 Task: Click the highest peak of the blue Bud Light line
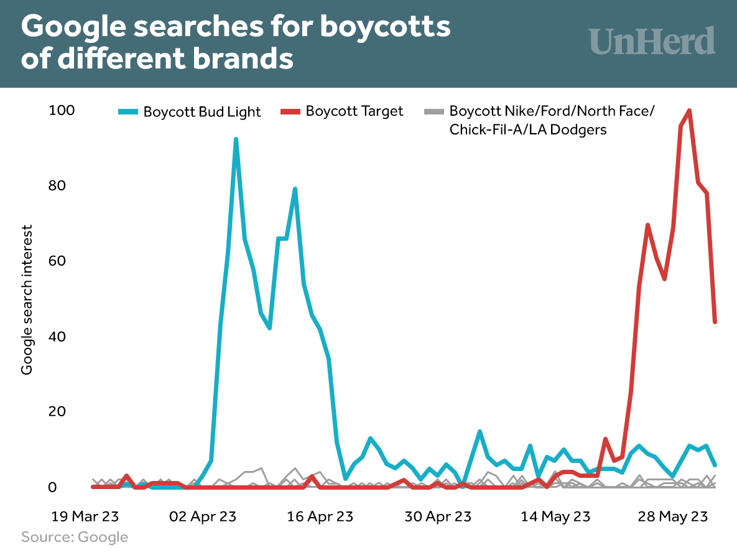(236, 140)
